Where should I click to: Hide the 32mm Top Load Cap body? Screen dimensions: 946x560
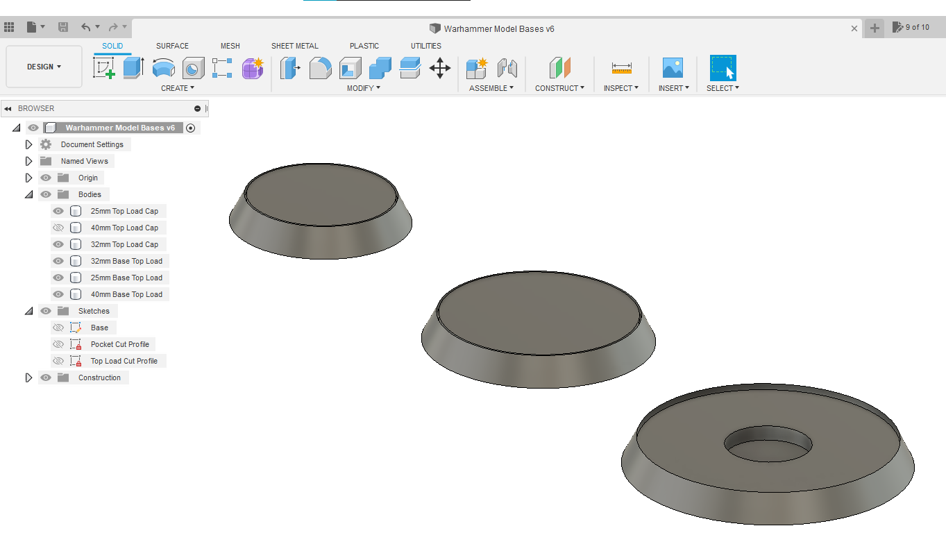tap(58, 244)
